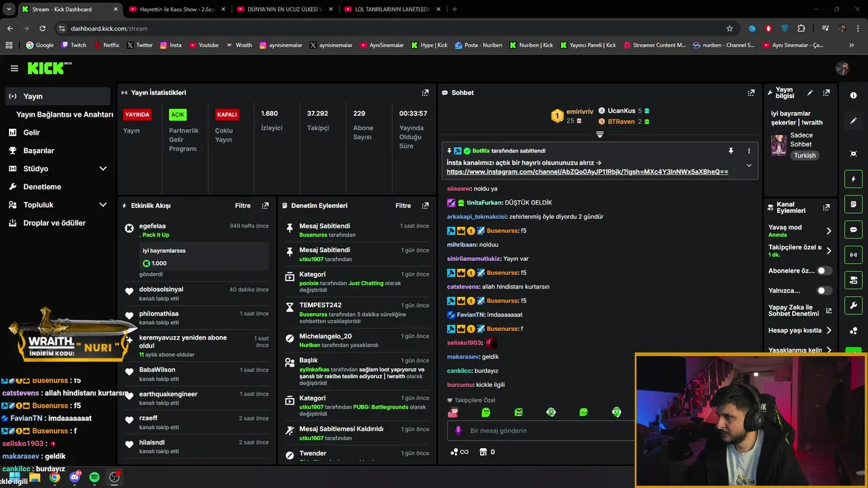Show more bookmarks with the overflow chevron
The width and height of the screenshot is (868, 488).
[852, 45]
